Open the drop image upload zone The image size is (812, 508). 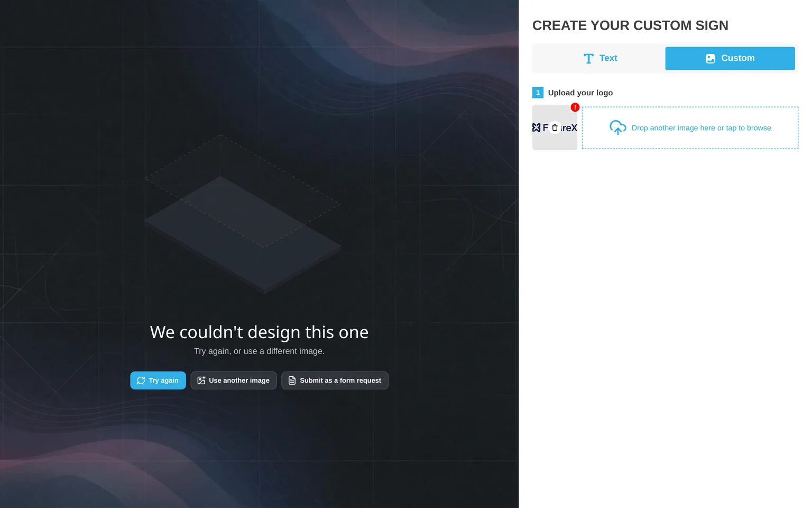(x=690, y=128)
